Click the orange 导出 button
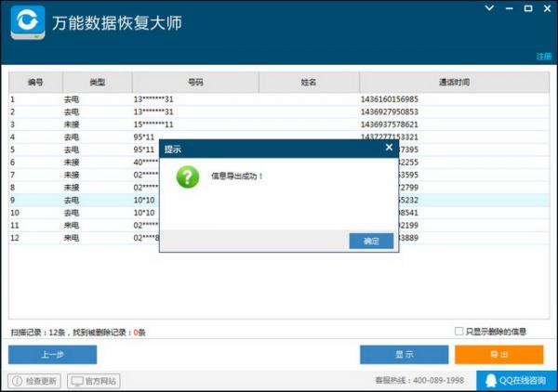The image size is (558, 392). tap(498, 354)
